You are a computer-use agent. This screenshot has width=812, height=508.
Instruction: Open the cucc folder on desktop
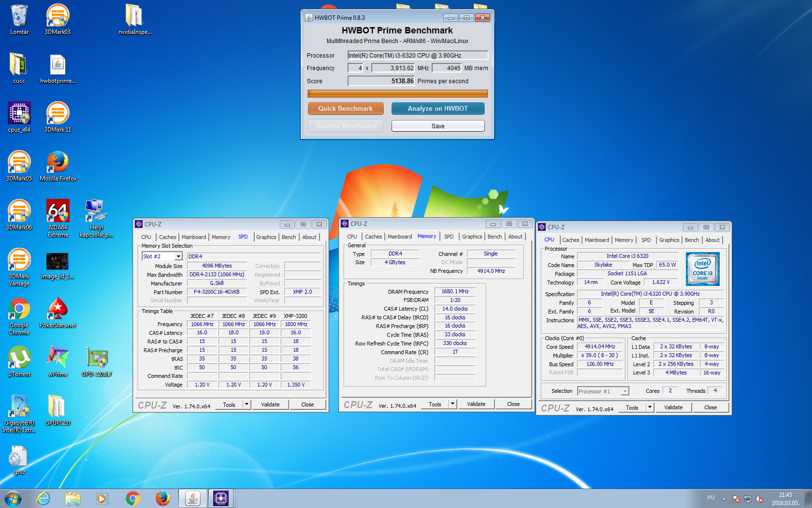point(19,68)
